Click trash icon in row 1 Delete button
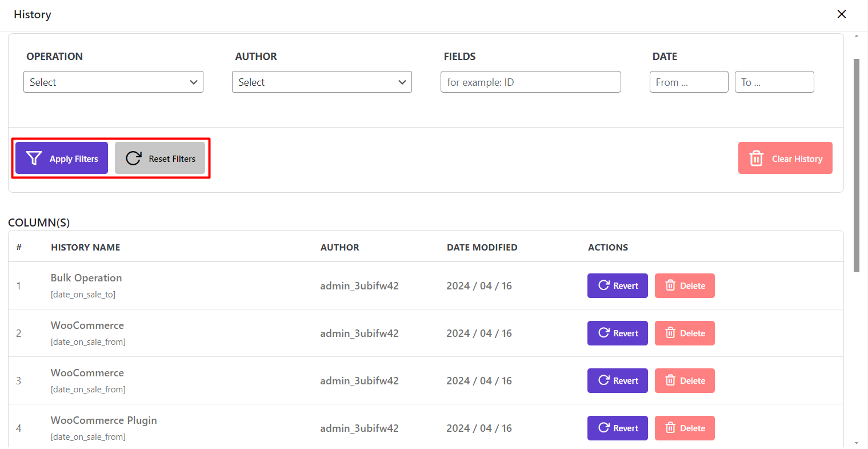Screen dimensions: 868x449 670,285
